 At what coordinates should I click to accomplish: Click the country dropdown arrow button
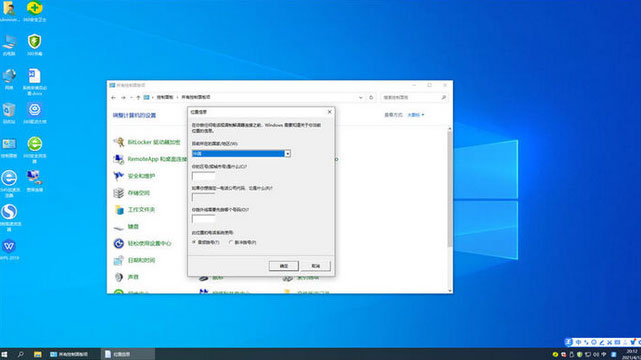pyautogui.click(x=287, y=154)
